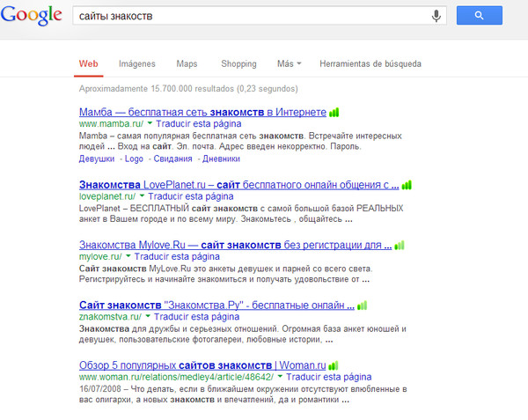Open the Свидания sitelink
528x420 pixels.
coord(172,158)
